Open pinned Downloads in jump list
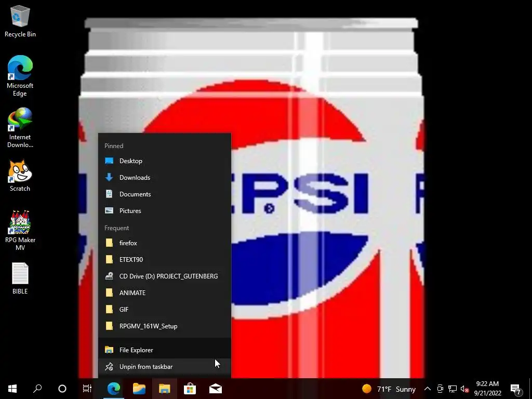Viewport: 532px width, 399px height. click(x=165, y=178)
